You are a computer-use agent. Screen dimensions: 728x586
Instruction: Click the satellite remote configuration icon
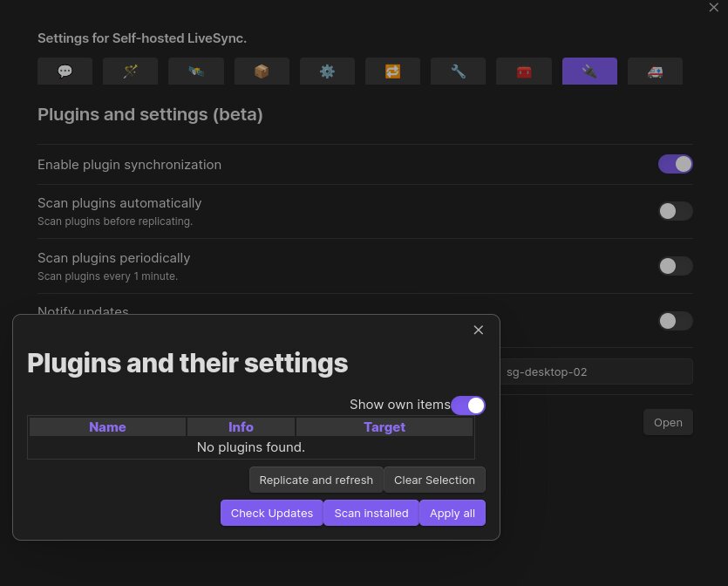pos(195,71)
